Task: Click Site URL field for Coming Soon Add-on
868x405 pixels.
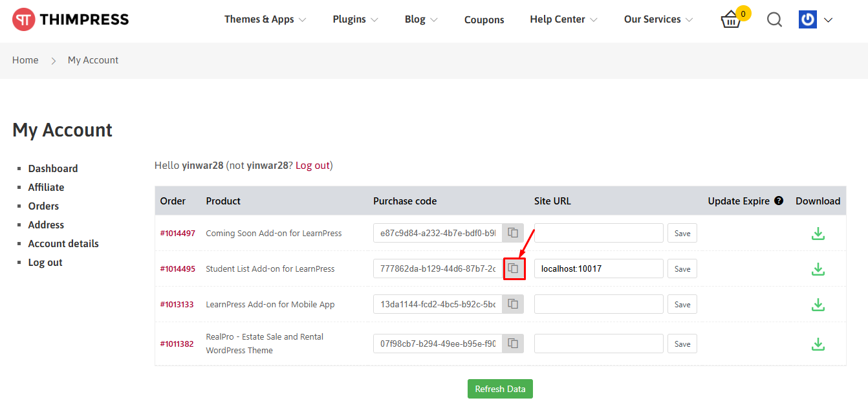Action: pos(599,233)
